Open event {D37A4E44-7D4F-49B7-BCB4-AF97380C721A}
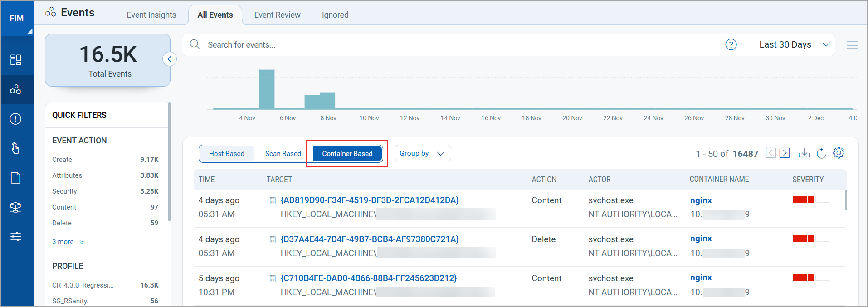The image size is (868, 307). point(370,239)
